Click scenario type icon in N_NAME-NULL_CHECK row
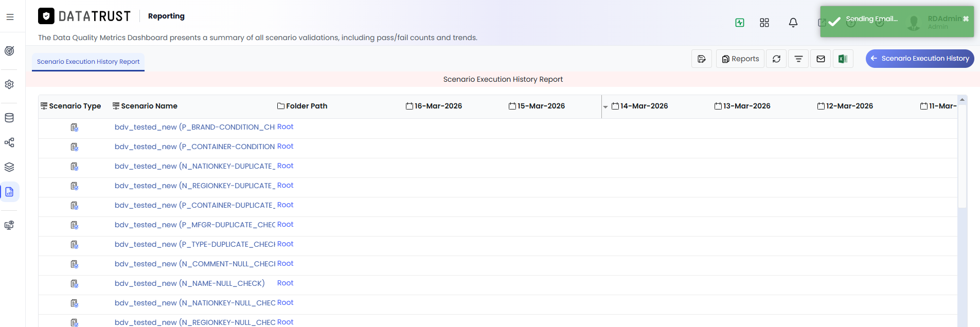Image resolution: width=980 pixels, height=327 pixels. click(75, 283)
